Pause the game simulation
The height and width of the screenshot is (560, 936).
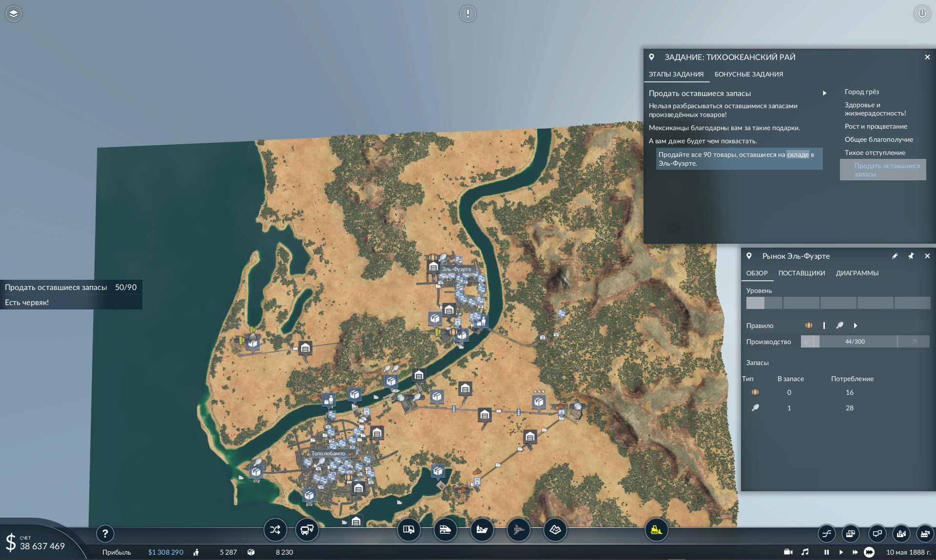pos(826,552)
